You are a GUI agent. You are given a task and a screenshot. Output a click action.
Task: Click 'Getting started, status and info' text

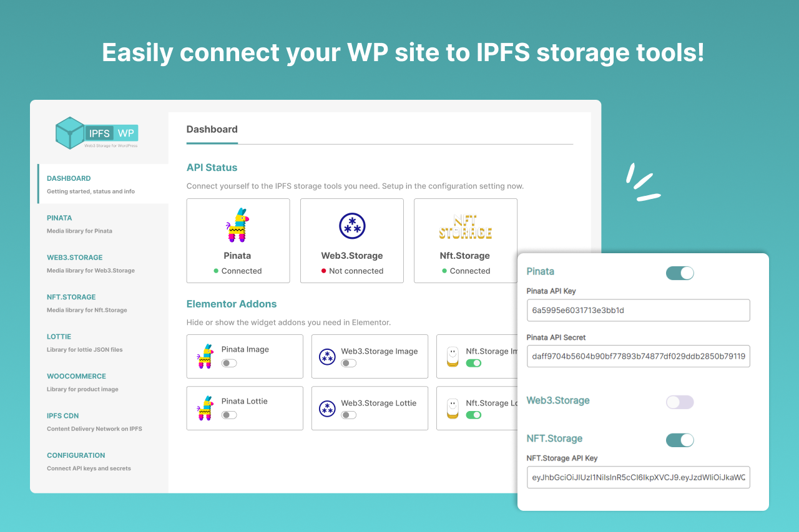pyautogui.click(x=91, y=191)
